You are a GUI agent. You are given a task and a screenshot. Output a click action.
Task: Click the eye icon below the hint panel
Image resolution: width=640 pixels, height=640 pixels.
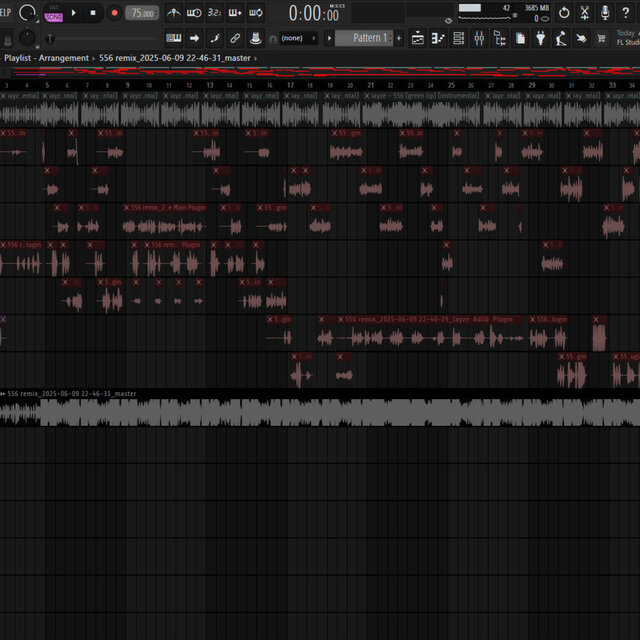click(x=448, y=20)
